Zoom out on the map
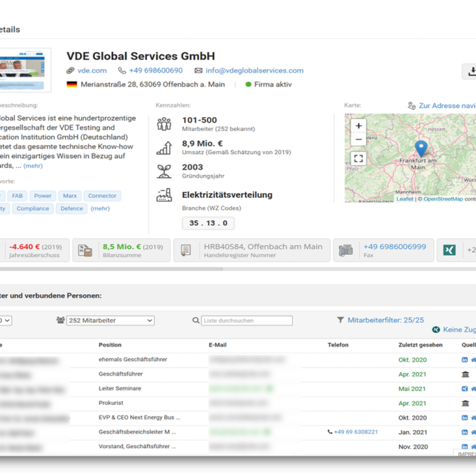476x476 pixels. point(358,139)
